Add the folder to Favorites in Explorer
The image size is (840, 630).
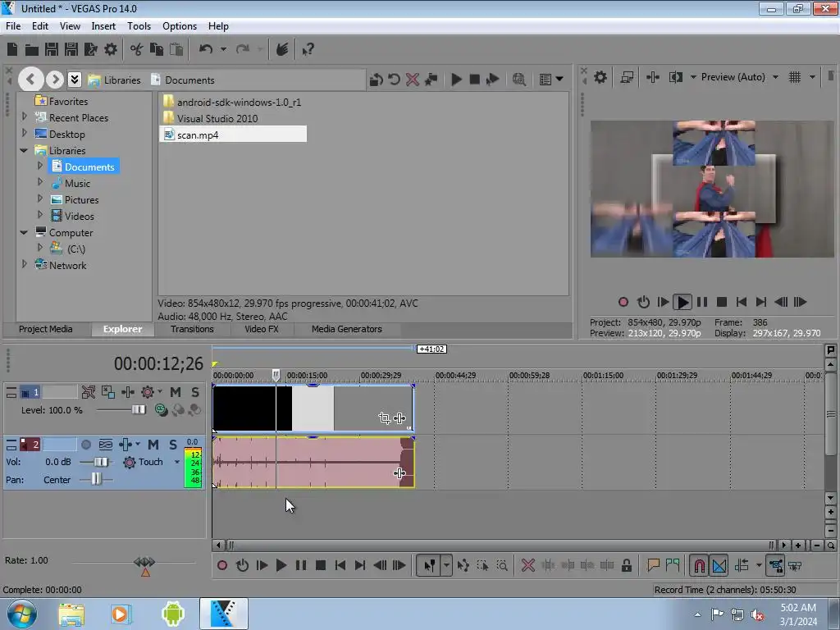point(431,80)
